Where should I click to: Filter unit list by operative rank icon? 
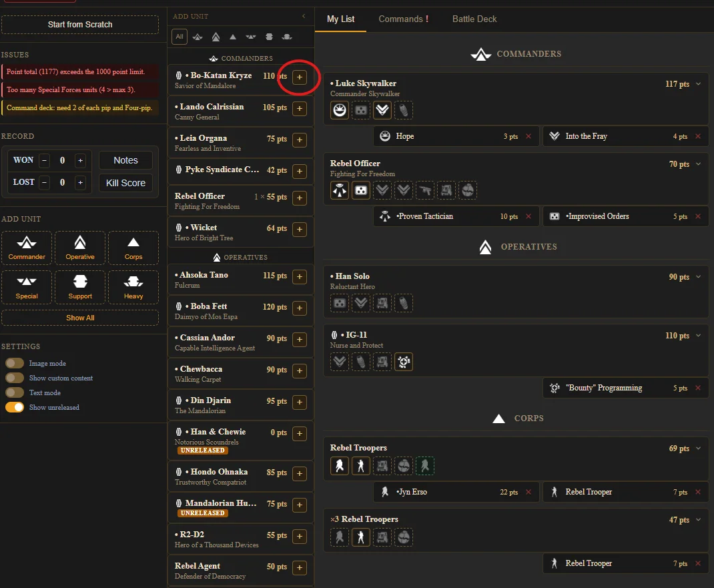[x=216, y=37]
